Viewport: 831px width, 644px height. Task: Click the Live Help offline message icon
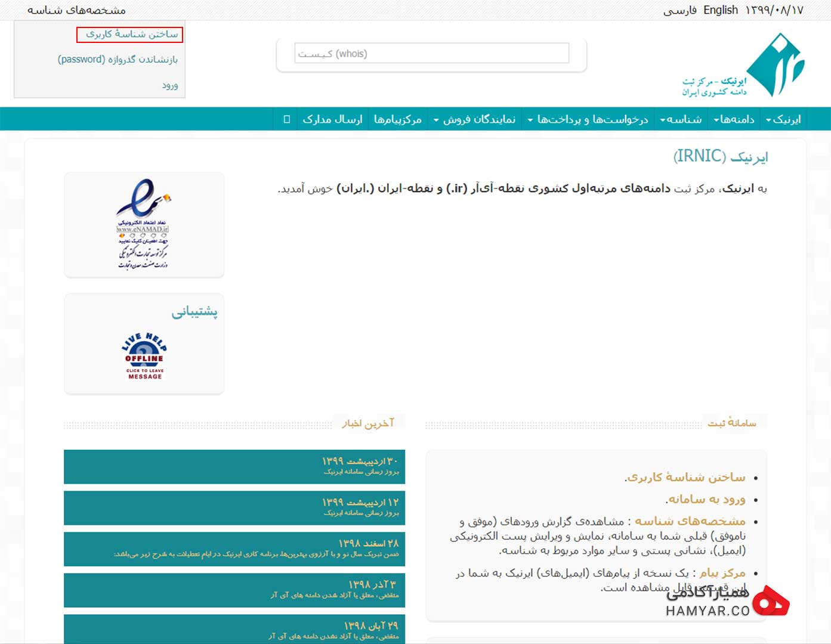pyautogui.click(x=144, y=356)
